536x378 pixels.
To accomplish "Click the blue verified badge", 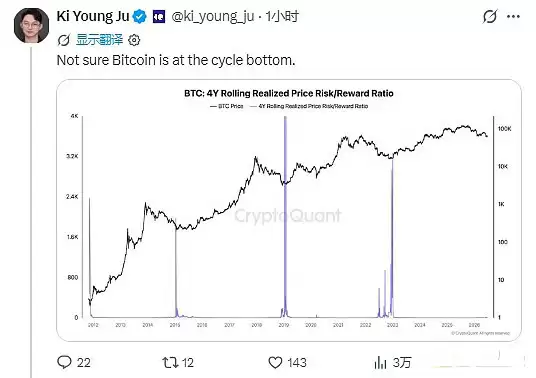I will coord(139,16).
